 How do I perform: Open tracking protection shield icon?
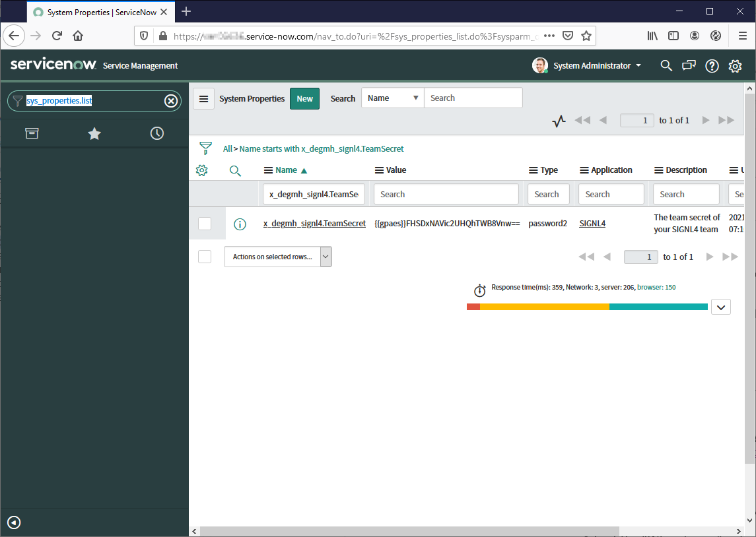click(144, 36)
